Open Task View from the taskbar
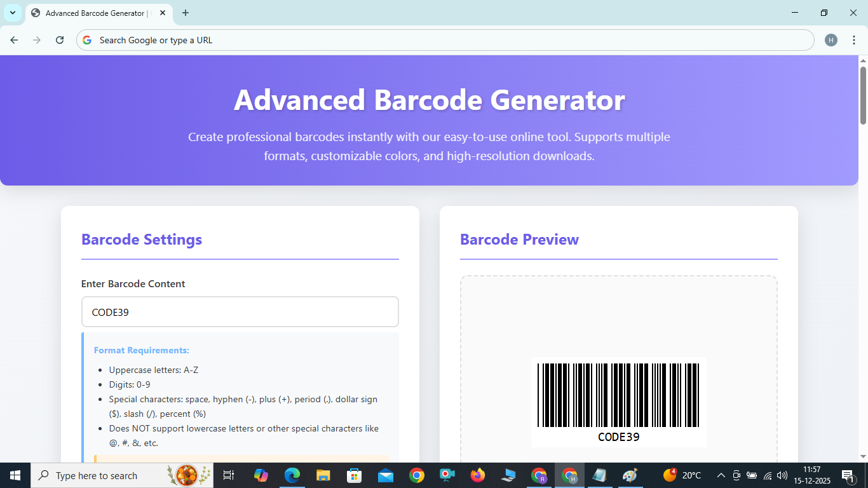Screen dimensions: 868x488 click(228, 475)
